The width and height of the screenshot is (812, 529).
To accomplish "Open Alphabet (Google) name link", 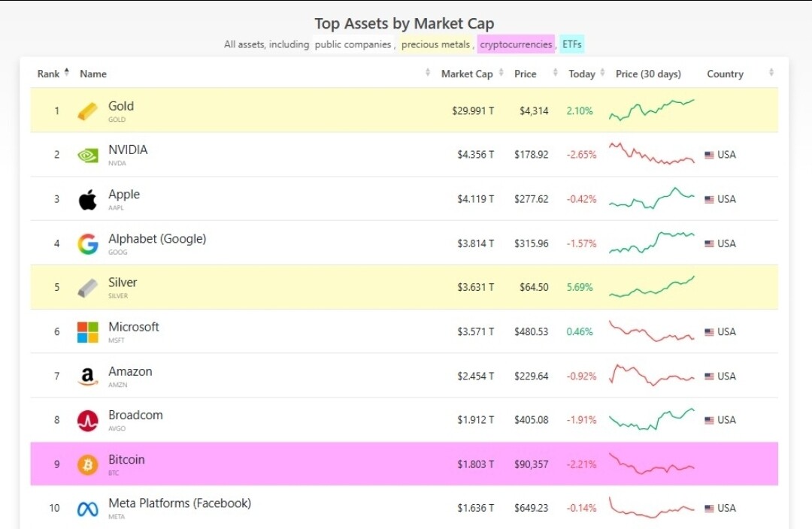I will pyautogui.click(x=156, y=239).
